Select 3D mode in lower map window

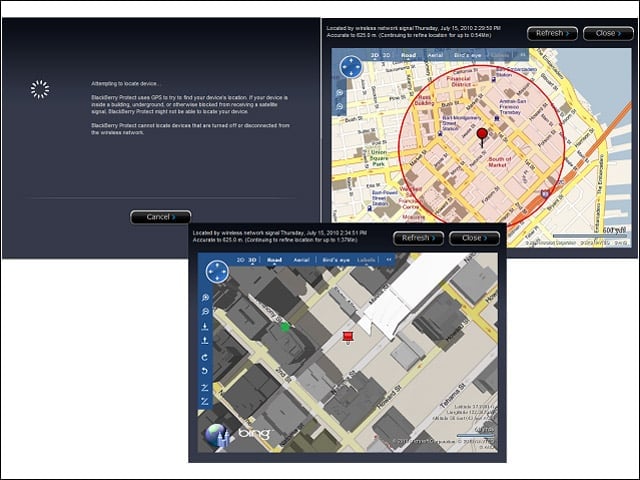(x=252, y=260)
